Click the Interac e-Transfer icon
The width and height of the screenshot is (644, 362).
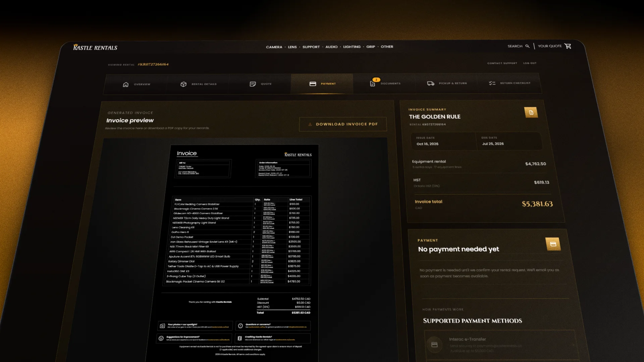click(x=434, y=345)
